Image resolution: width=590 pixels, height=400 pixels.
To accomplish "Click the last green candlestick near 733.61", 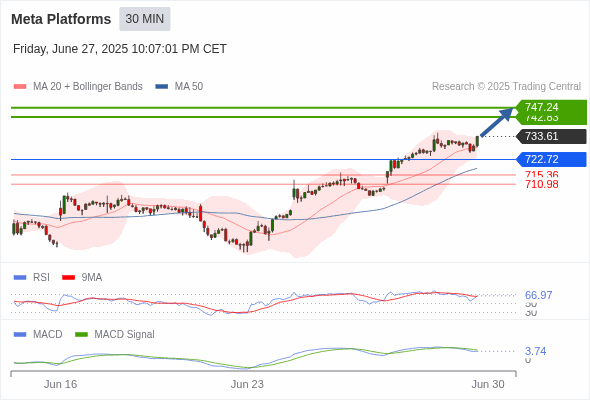I will (477, 141).
